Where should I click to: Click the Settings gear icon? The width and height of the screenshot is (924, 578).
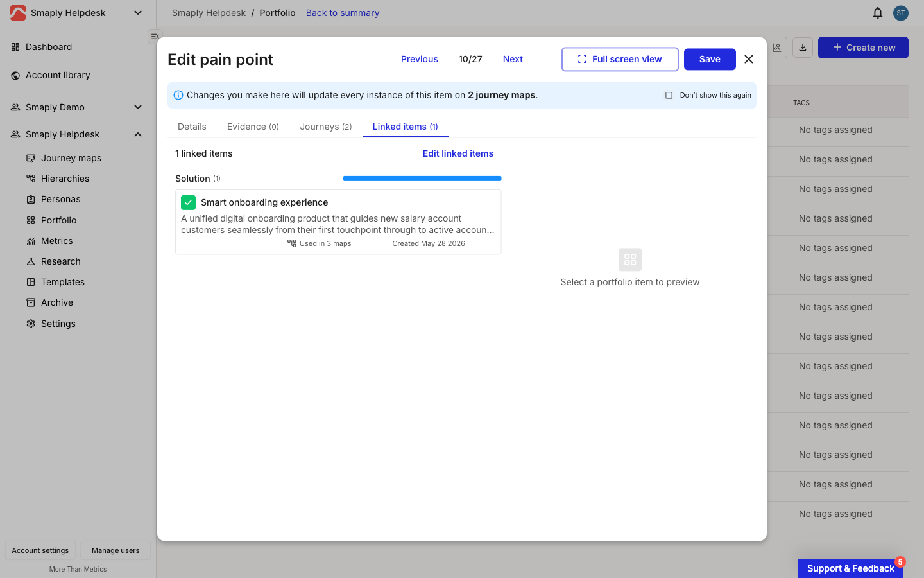pos(31,324)
